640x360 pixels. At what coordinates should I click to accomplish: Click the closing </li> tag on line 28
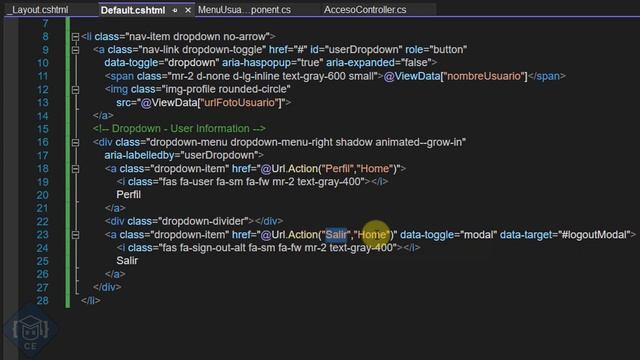click(91, 301)
